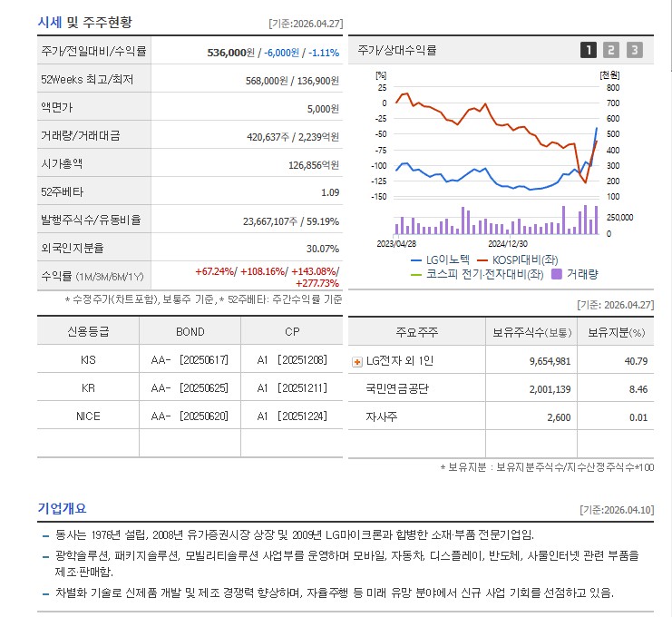Image resolution: width=672 pixels, height=617 pixels.
Task: Click the 주가/전일대비/수익률 row label
Action: click(x=93, y=51)
